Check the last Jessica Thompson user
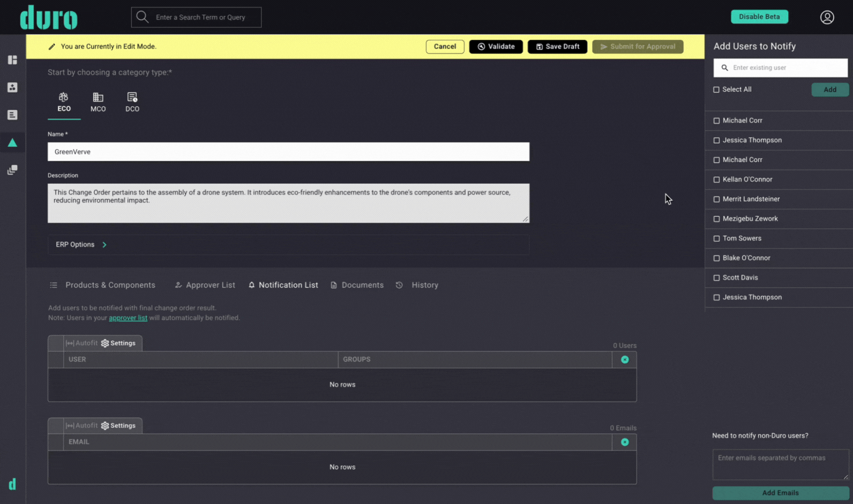 point(716,298)
